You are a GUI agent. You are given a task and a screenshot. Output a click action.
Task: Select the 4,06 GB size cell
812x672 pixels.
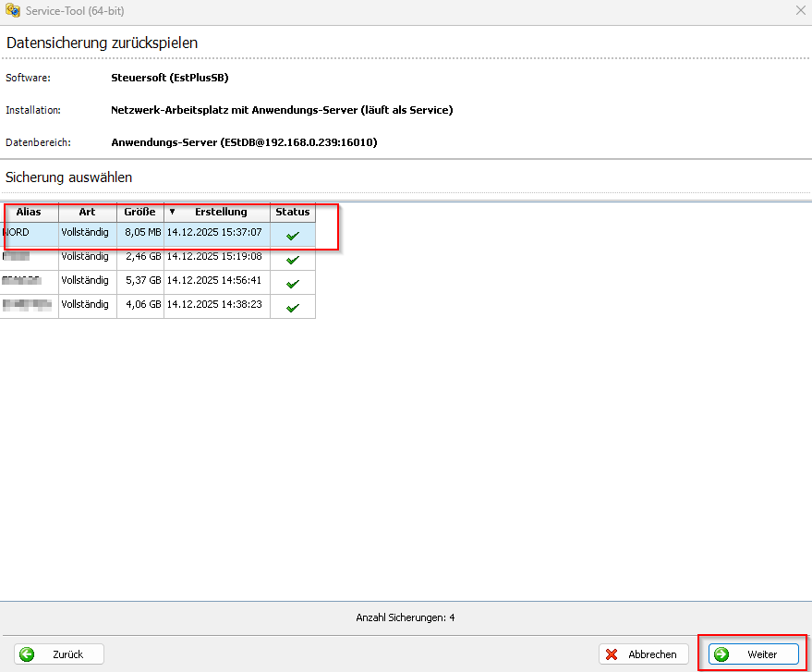click(141, 304)
